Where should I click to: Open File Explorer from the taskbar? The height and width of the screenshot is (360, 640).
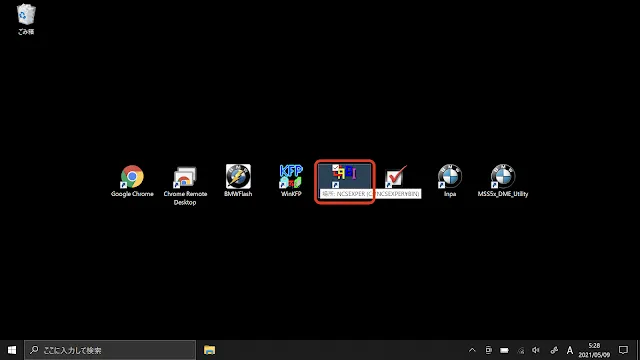[209, 350]
